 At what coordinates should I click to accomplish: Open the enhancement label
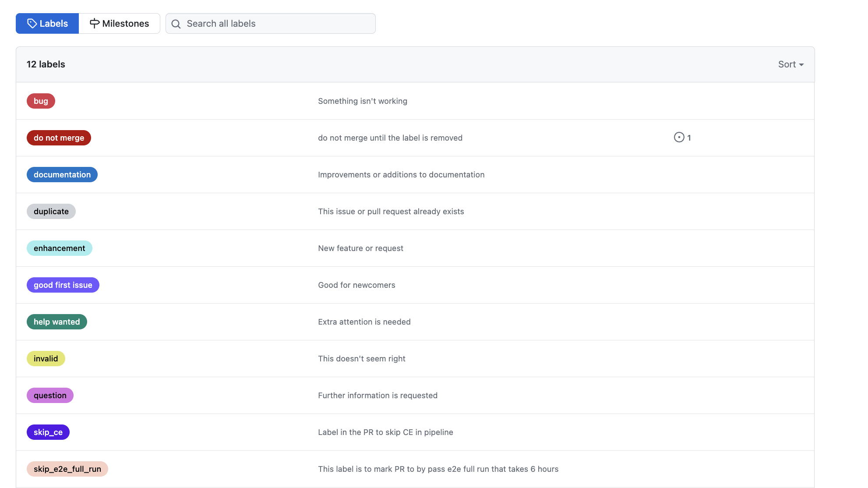[x=60, y=248]
